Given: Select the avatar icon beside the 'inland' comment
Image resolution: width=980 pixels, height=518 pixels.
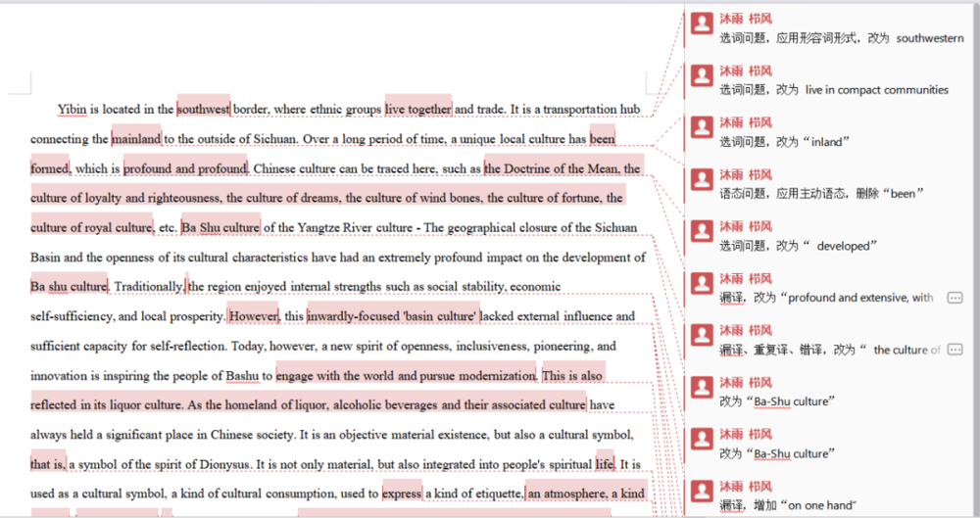Looking at the screenshot, I should [702, 127].
